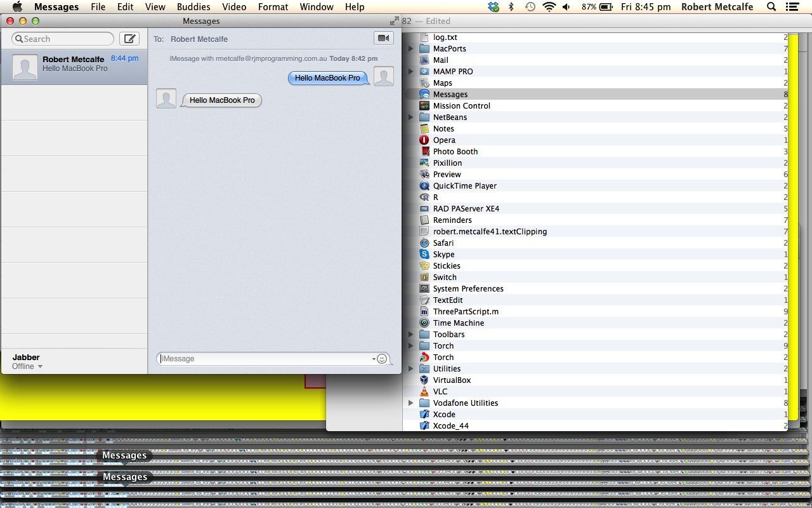
Task: Open the View menu
Action: [155, 7]
